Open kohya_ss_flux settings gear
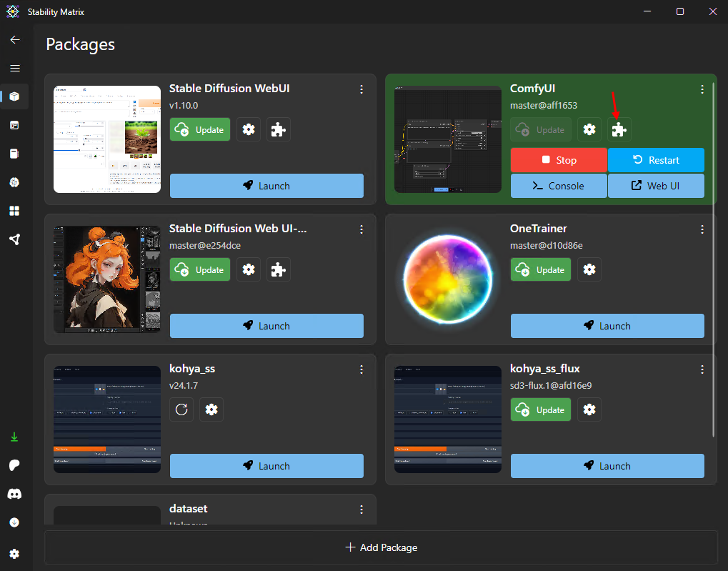The image size is (728, 571). point(589,409)
